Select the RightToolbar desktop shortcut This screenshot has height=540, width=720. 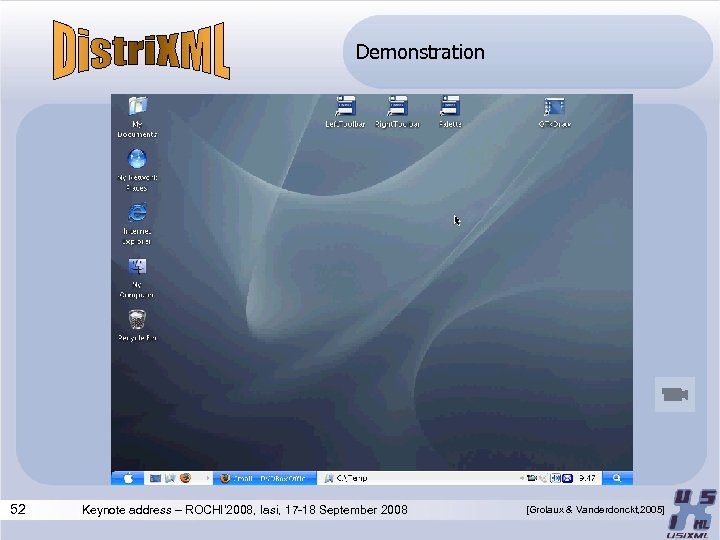click(398, 112)
